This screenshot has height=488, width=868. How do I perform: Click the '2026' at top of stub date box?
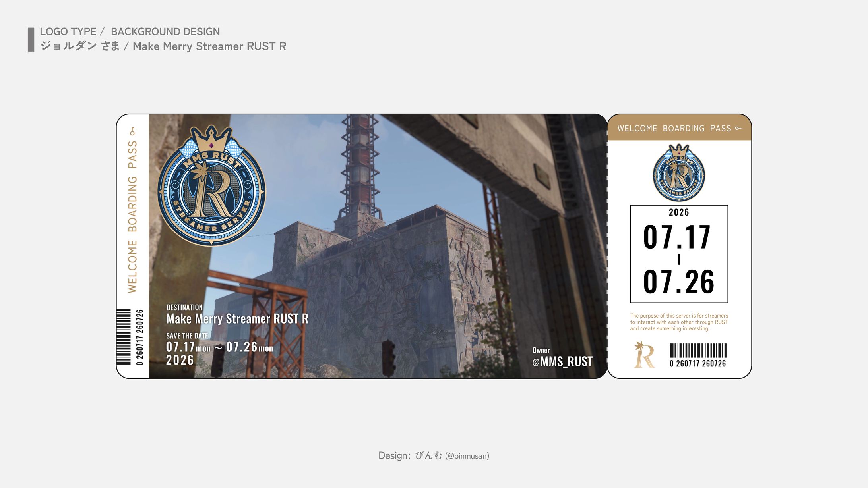click(x=679, y=212)
